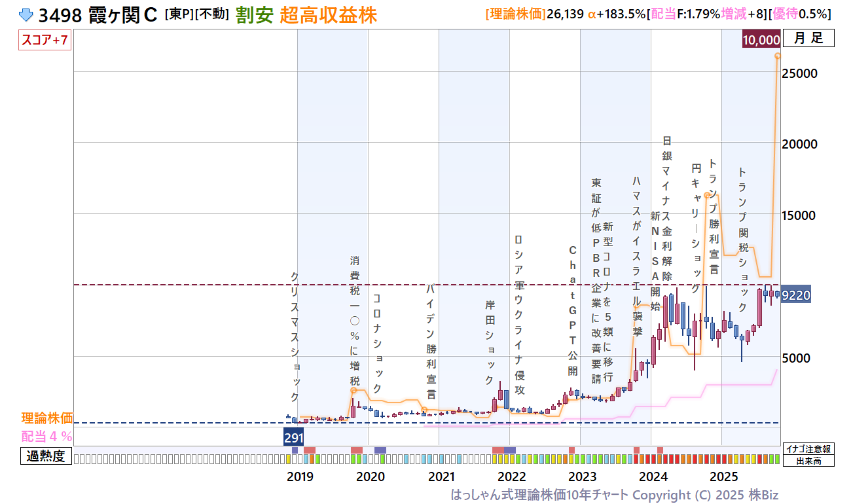Click the 291 low price marker
Screen dimensions: 851x504
293,437
